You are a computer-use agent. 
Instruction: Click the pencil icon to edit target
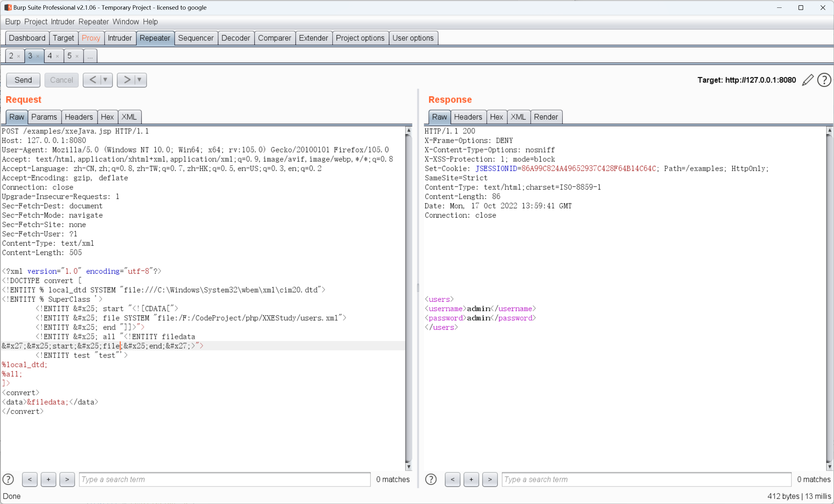808,80
